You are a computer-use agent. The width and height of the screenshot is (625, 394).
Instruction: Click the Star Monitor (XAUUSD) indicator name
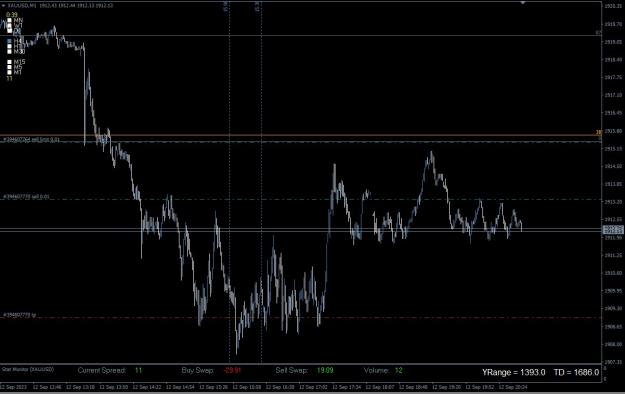click(28, 370)
